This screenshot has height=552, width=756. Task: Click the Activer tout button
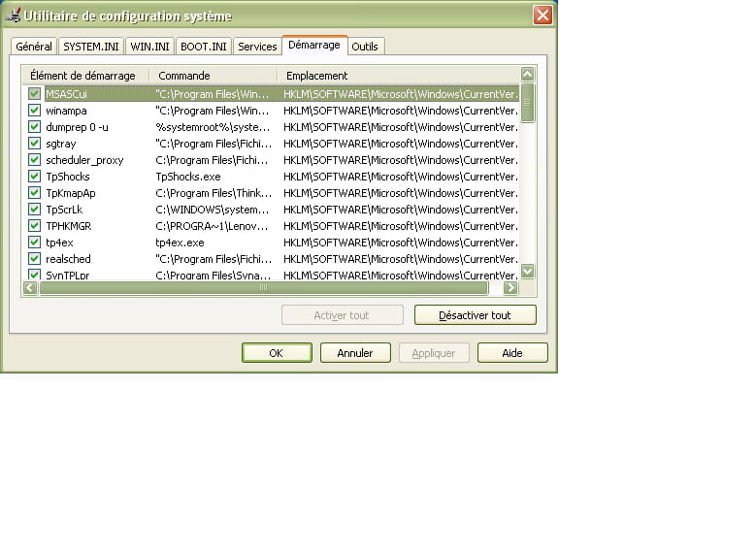coord(342,315)
